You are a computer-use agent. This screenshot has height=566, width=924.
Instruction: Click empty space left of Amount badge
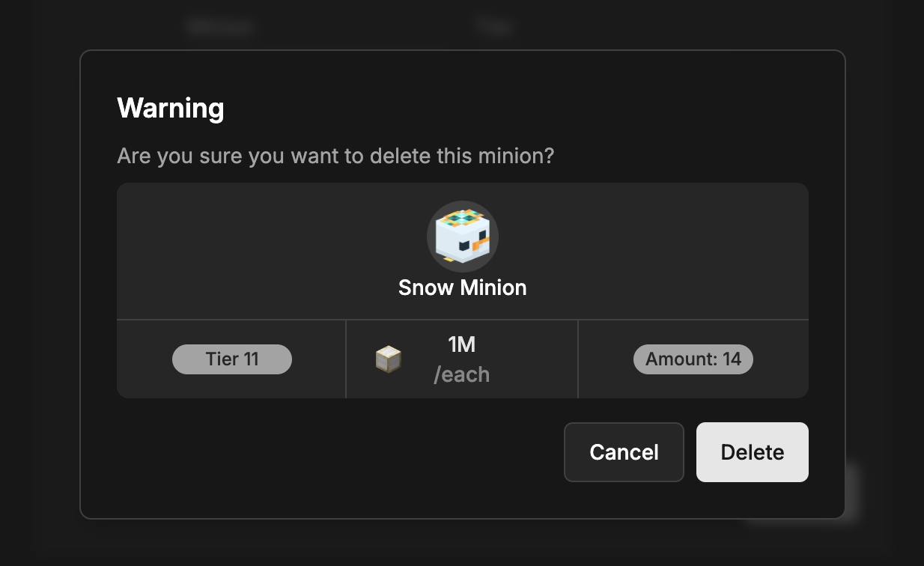tap(605, 359)
